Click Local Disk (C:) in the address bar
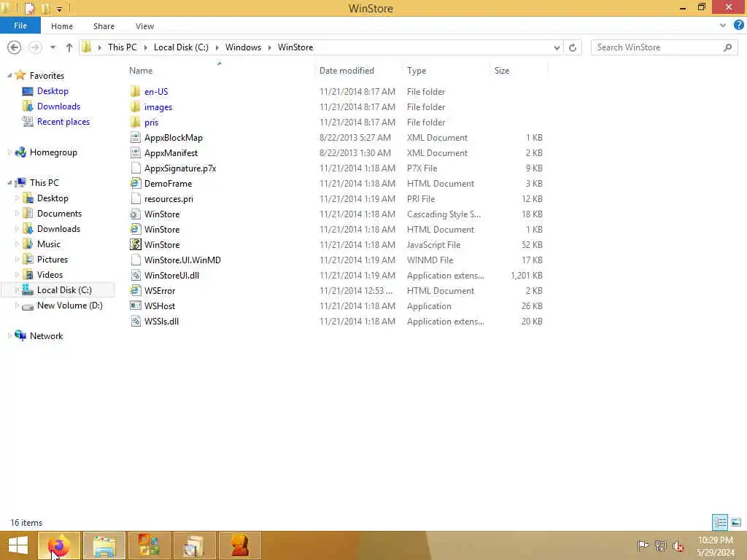 [x=181, y=47]
